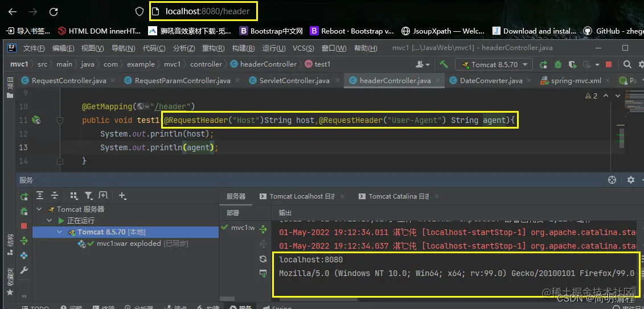Image resolution: width=644 pixels, height=309 pixels.
Task: Click the browser back arrow
Action: 13,11
